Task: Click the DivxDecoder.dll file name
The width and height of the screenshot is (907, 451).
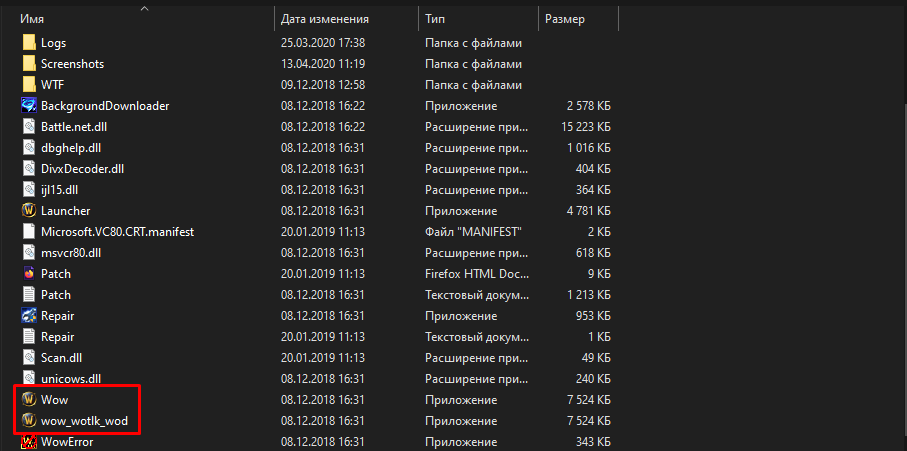Action: click(83, 168)
